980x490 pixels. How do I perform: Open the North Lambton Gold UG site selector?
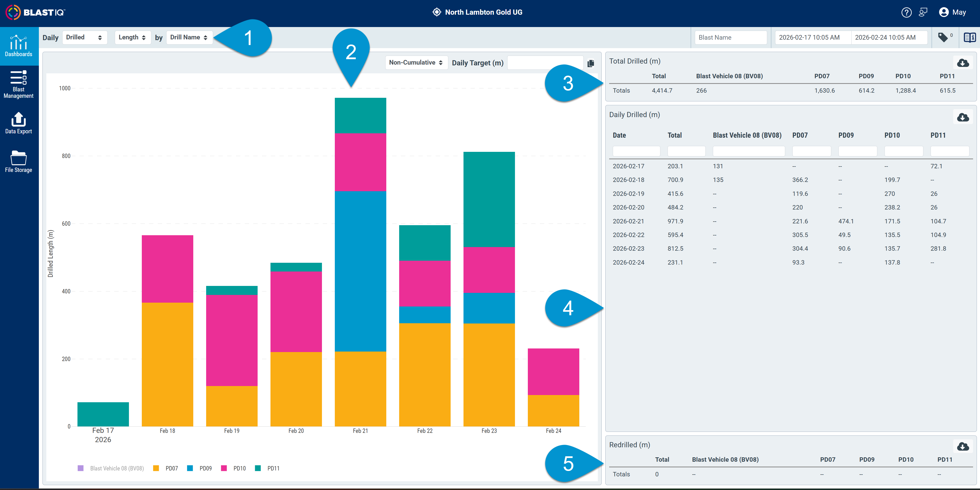(477, 12)
